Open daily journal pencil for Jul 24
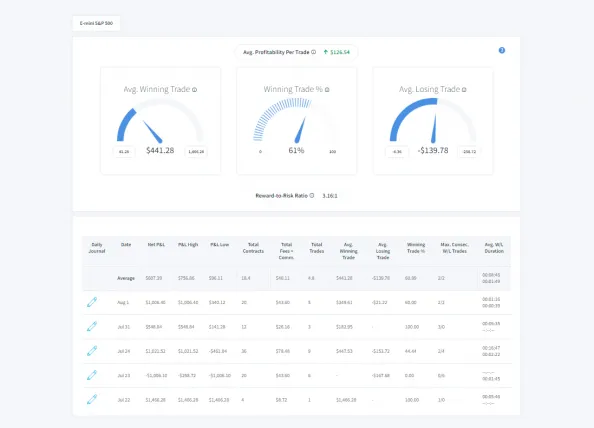Screen dimensions: 594x428 92,351
